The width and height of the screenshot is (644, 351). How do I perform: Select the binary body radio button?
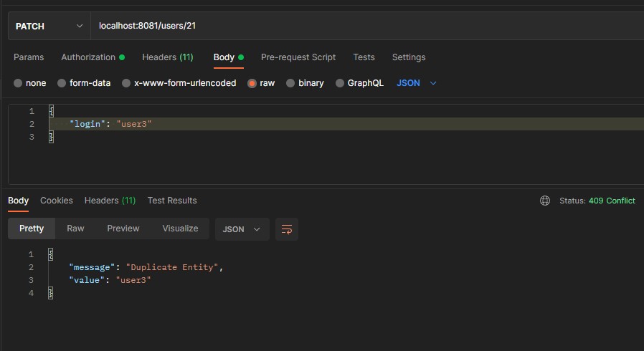pyautogui.click(x=290, y=83)
